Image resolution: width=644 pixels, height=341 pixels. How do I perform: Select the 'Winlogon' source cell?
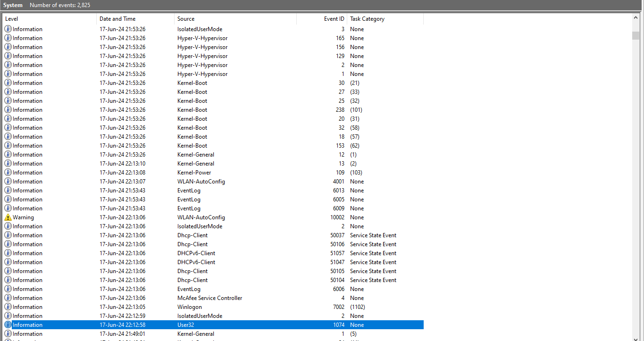[x=190, y=307]
